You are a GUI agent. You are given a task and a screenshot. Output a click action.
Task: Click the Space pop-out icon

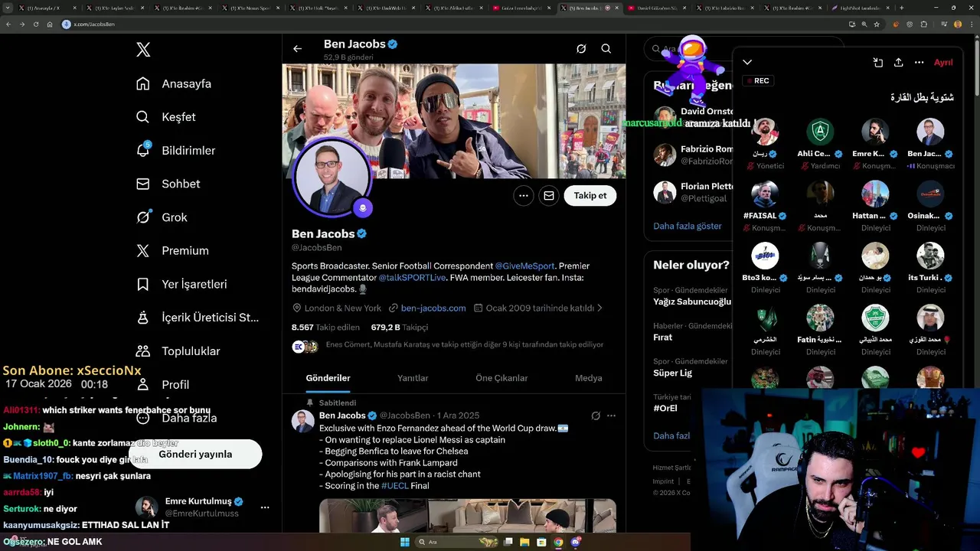[x=878, y=63]
